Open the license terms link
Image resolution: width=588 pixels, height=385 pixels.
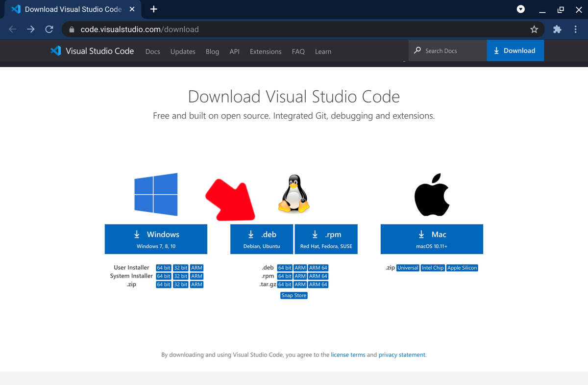click(348, 355)
